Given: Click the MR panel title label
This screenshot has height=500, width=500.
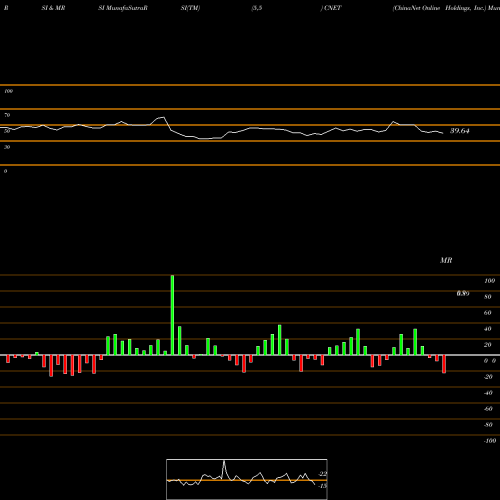Looking at the screenshot, I should (446, 260).
